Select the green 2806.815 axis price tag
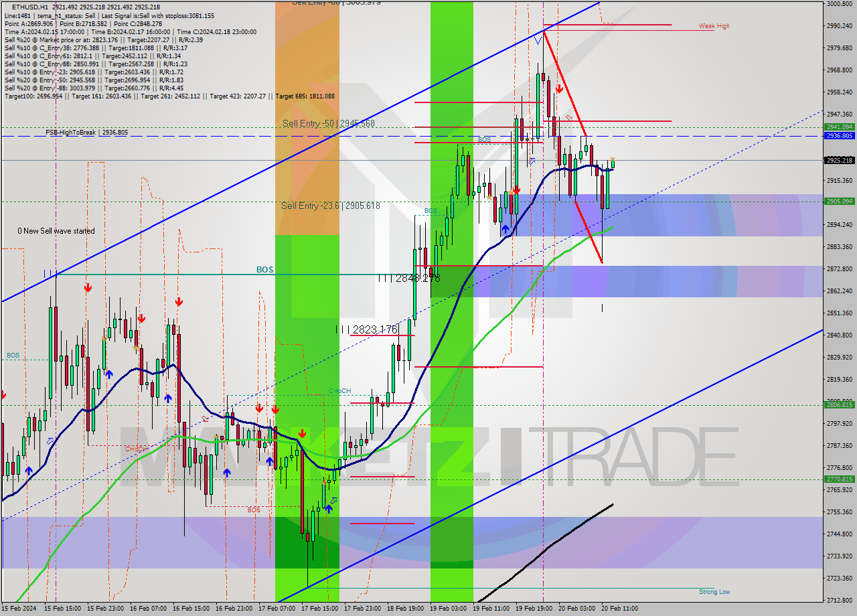Screen dimensions: 857x616 [x=839, y=404]
